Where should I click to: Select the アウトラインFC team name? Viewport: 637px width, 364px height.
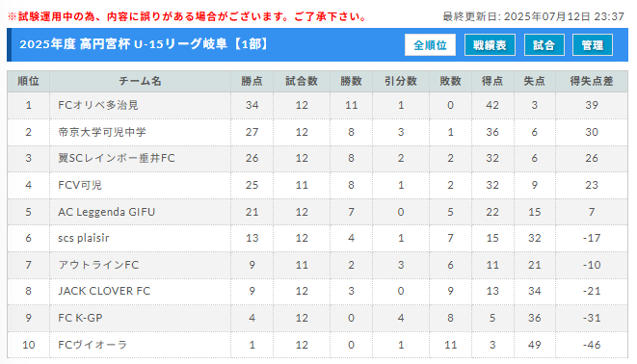click(98, 265)
